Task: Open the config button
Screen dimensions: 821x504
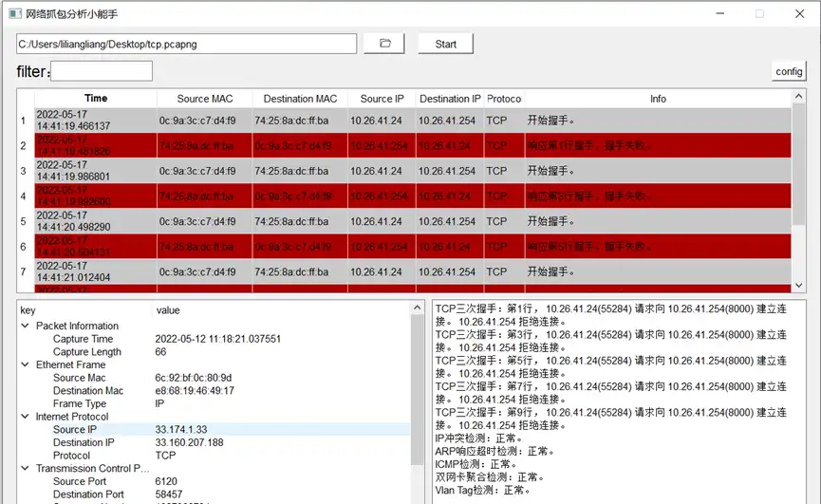Action: tap(789, 71)
